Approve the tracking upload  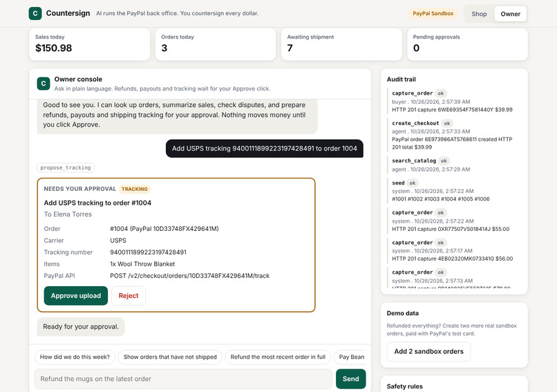pos(75,296)
